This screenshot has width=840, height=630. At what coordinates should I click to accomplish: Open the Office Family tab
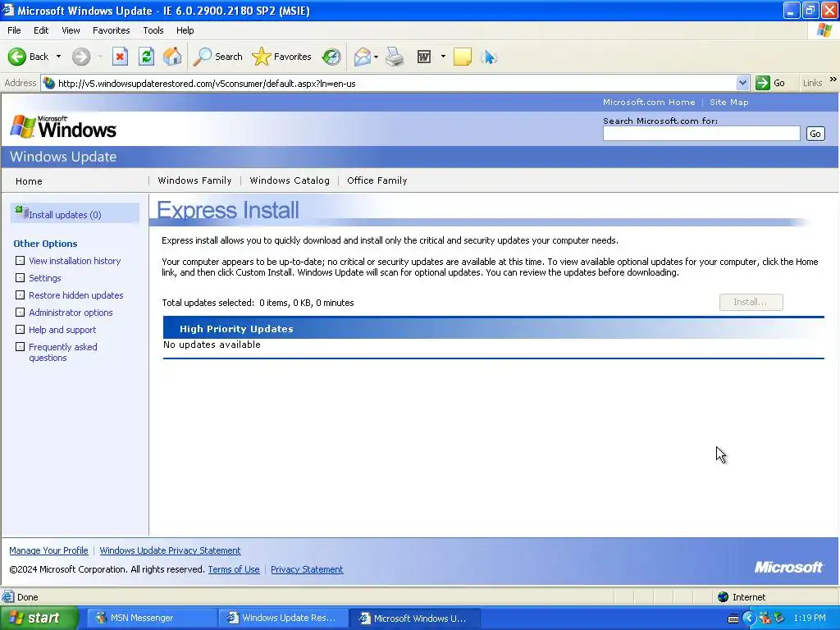[377, 180]
